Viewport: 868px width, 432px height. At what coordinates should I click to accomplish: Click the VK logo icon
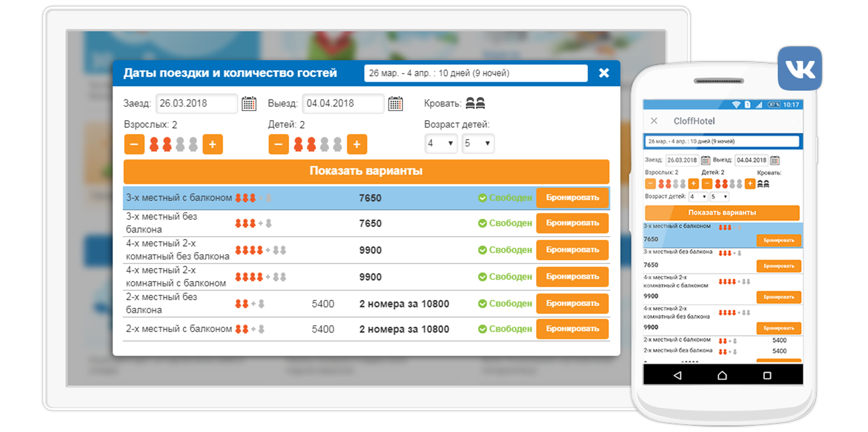pos(800,69)
